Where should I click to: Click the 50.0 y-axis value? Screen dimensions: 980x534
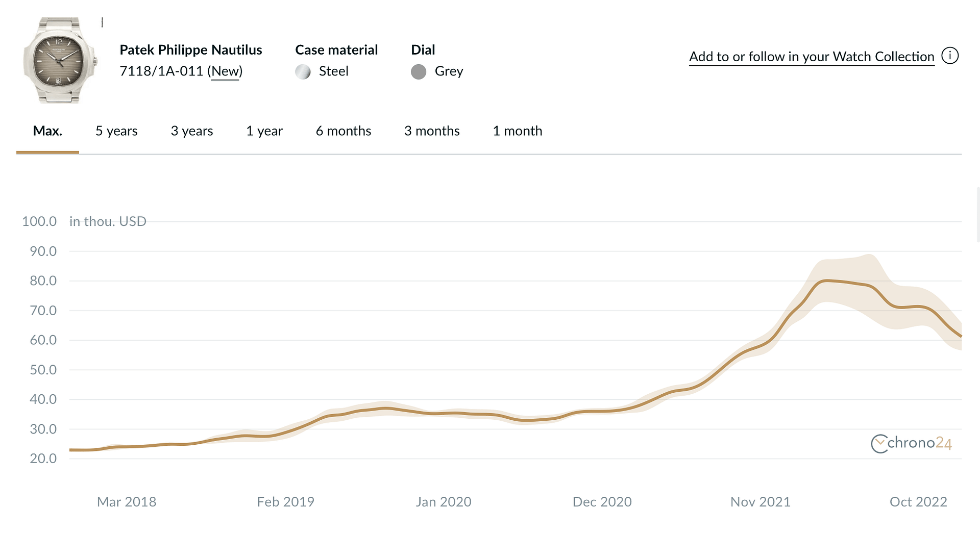click(x=43, y=369)
